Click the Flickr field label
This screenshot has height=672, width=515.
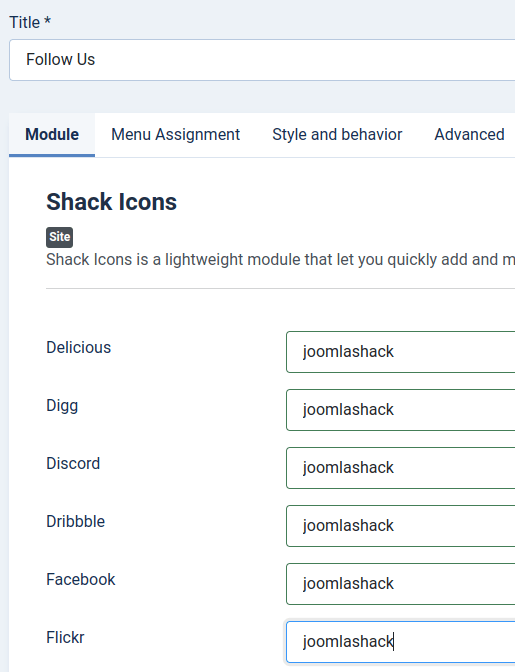65,638
